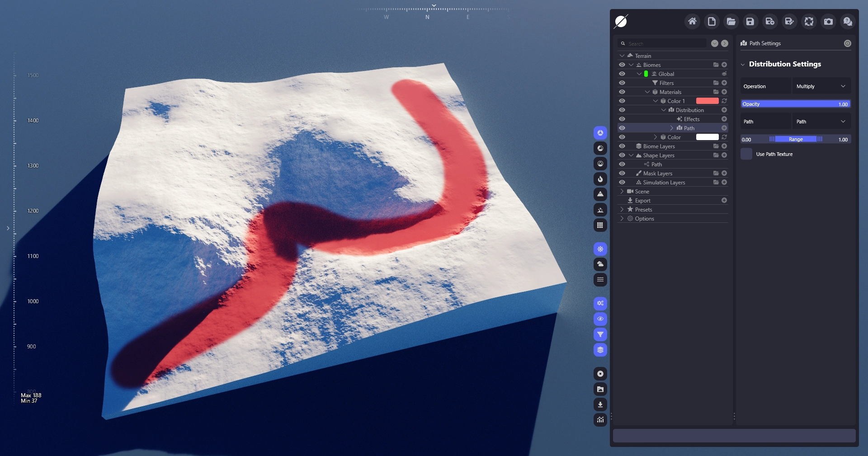The image size is (868, 456).
Task: Open the Operation dropdown set to Multiply
Action: tap(821, 86)
